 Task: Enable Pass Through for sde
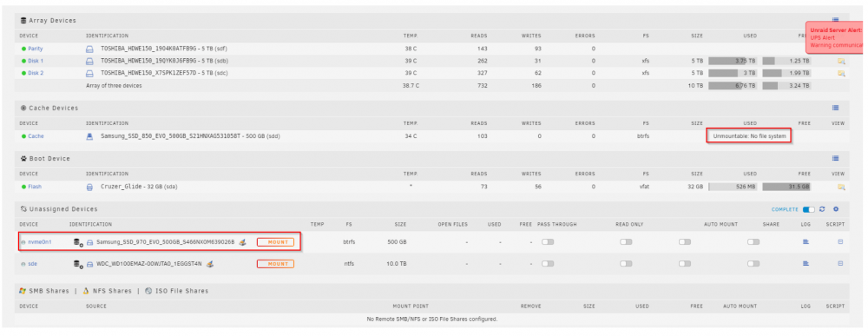coord(548,263)
